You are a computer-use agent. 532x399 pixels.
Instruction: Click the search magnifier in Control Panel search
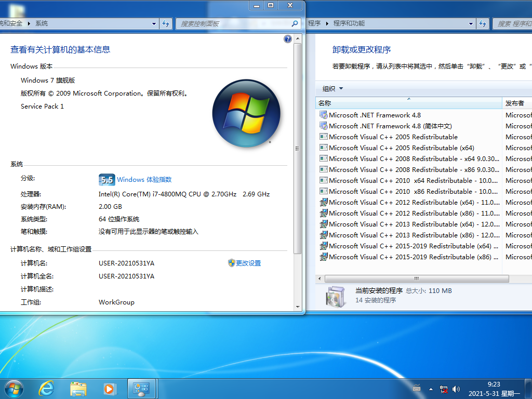point(295,23)
